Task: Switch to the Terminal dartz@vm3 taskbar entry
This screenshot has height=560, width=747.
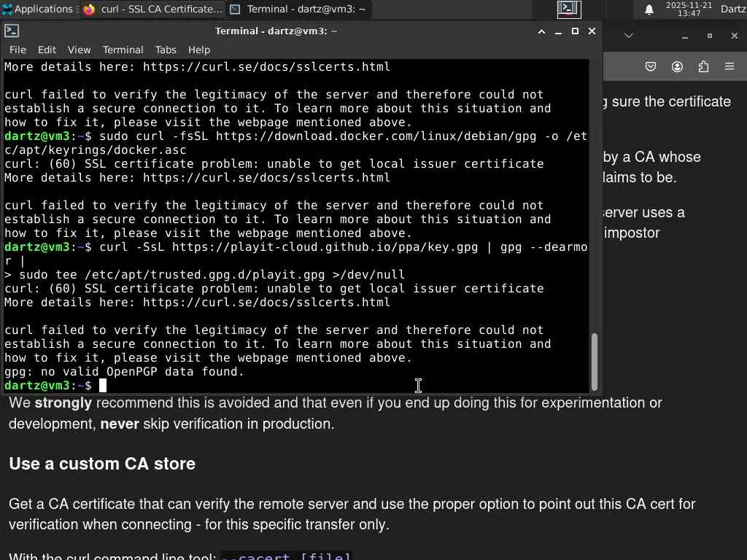Action: (298, 9)
